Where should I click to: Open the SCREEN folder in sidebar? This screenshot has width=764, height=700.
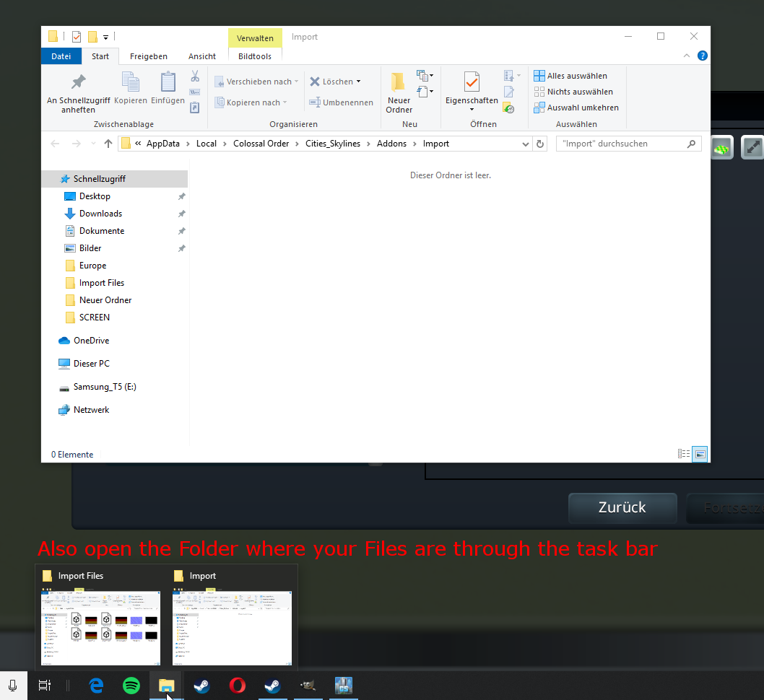coord(95,318)
